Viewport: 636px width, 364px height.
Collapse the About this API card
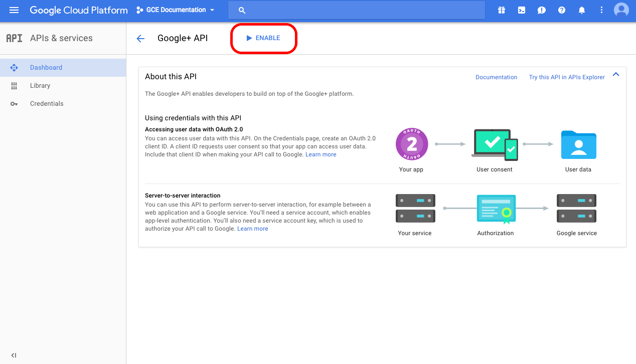pos(616,75)
